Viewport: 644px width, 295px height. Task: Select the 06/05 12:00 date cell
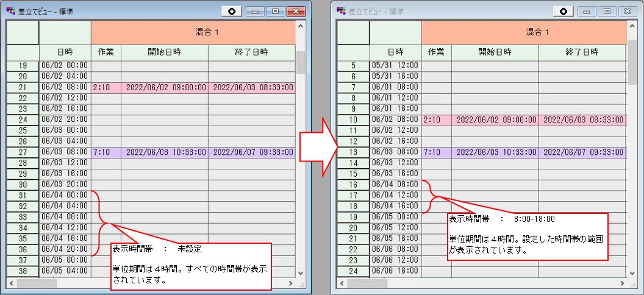(x=396, y=228)
